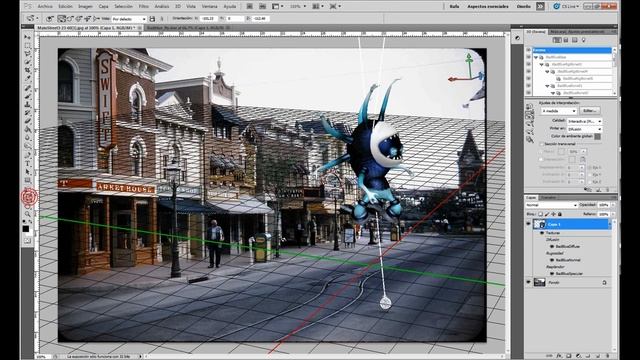
Task: Click the 3D object rotate icon in options bar
Action: (62, 19)
